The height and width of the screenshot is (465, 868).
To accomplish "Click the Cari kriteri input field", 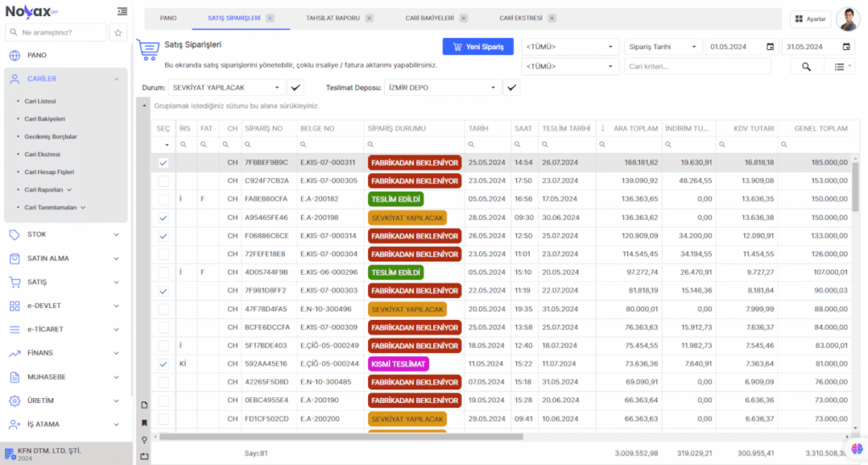I will [x=698, y=66].
